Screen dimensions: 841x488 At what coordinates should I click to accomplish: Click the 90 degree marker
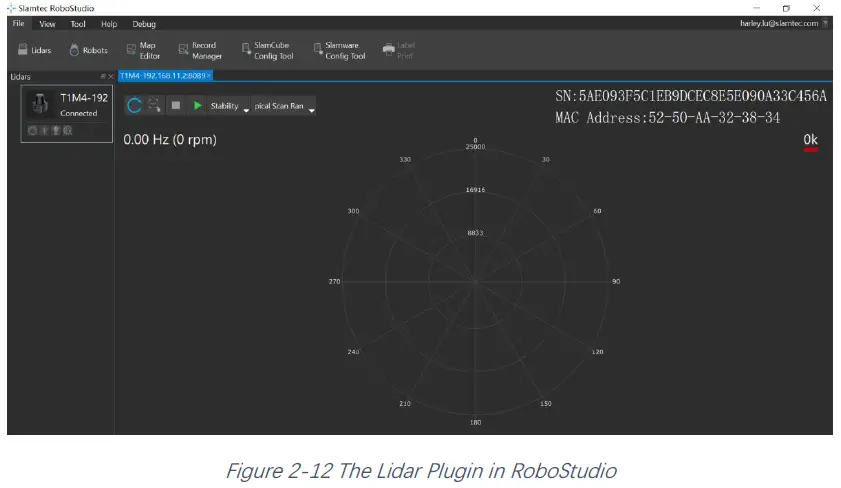[x=616, y=282]
